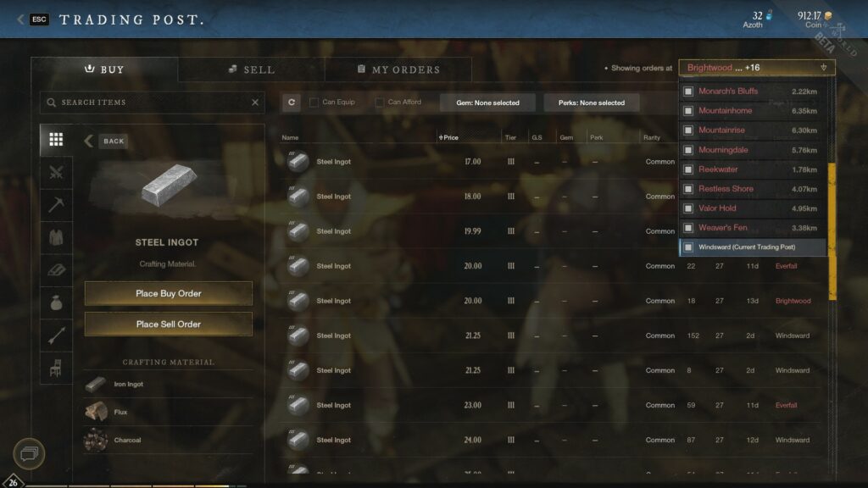Screen dimensions: 868x488
Task: Clear the search items field
Action: (x=255, y=103)
